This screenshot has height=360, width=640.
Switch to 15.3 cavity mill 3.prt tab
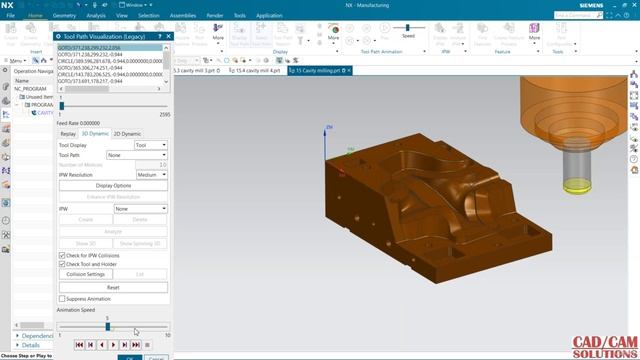pos(196,71)
